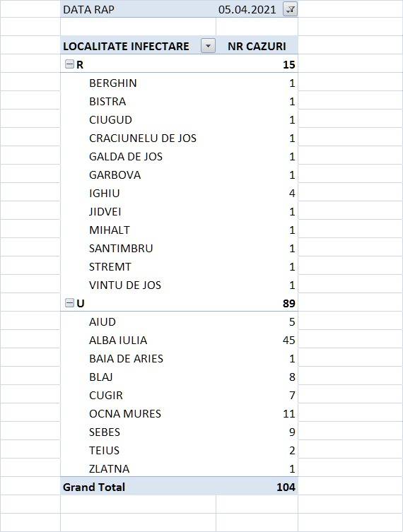Select the SEBES row label
The width and height of the screenshot is (403, 532).
[x=105, y=432]
